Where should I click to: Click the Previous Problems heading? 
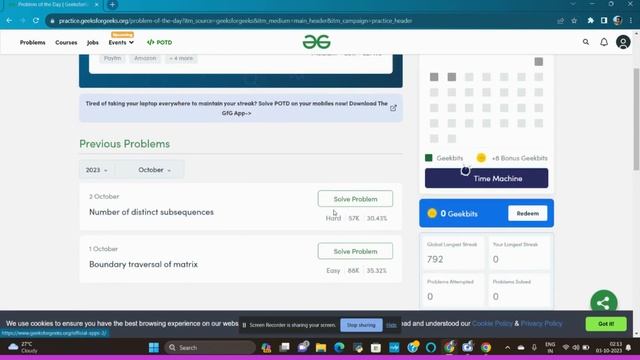[124, 144]
